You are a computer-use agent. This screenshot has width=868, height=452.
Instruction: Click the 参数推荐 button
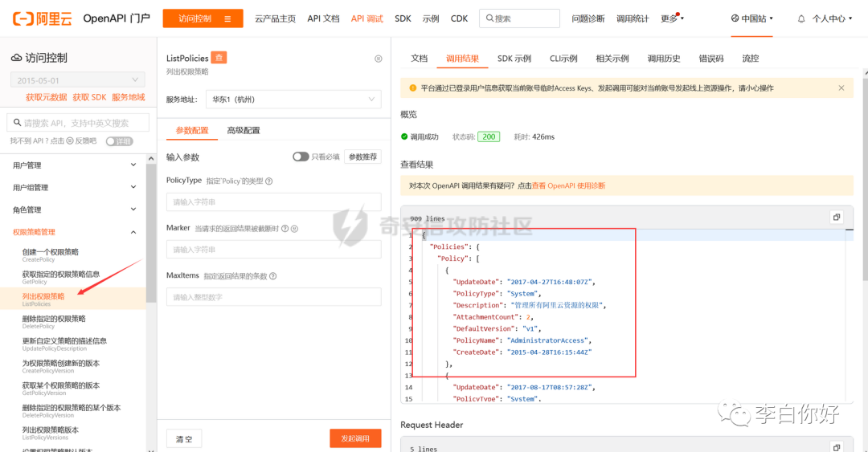tap(362, 157)
